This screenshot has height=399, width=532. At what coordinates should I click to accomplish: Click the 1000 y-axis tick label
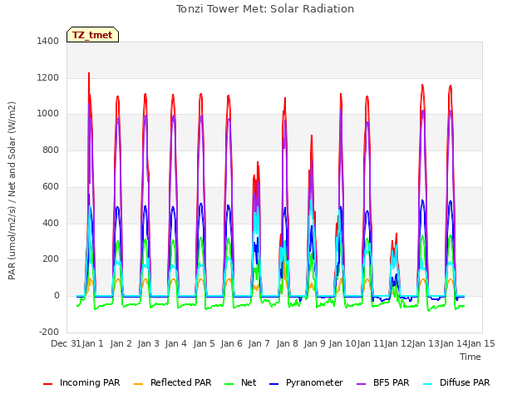pos(48,114)
